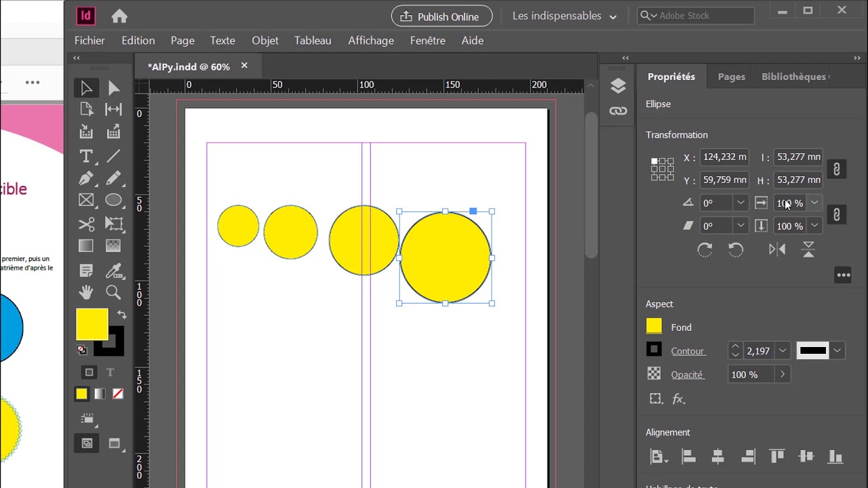Swap fill and stroke colors arrow
868x488 pixels.
click(x=121, y=314)
